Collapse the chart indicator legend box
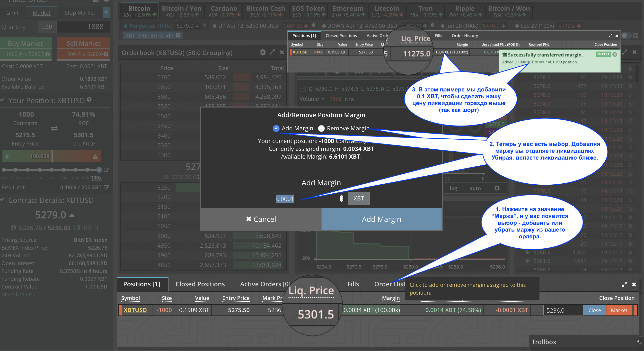The width and height of the screenshot is (644, 351). [302, 89]
